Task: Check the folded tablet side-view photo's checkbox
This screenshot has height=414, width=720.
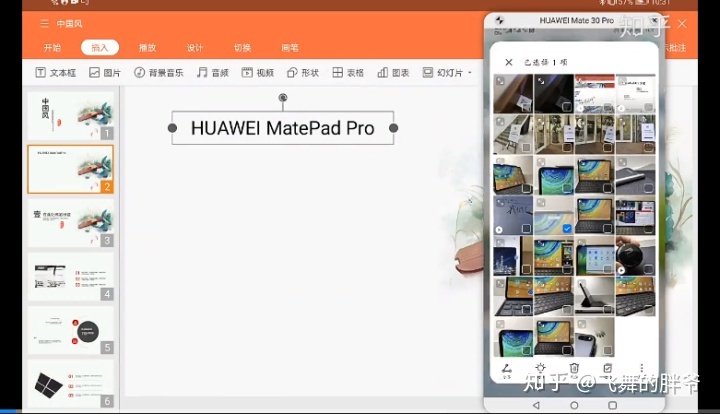Action: pos(608,309)
